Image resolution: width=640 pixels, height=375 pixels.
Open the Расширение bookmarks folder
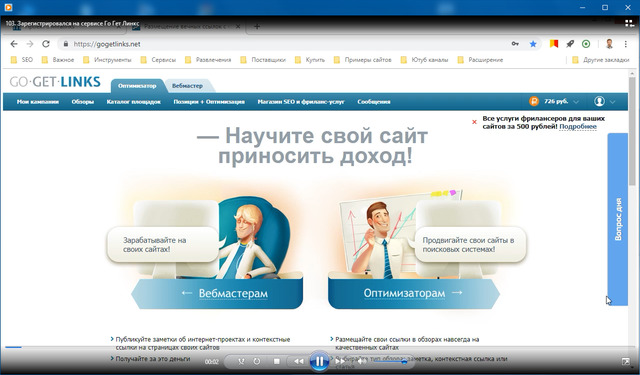pos(480,60)
